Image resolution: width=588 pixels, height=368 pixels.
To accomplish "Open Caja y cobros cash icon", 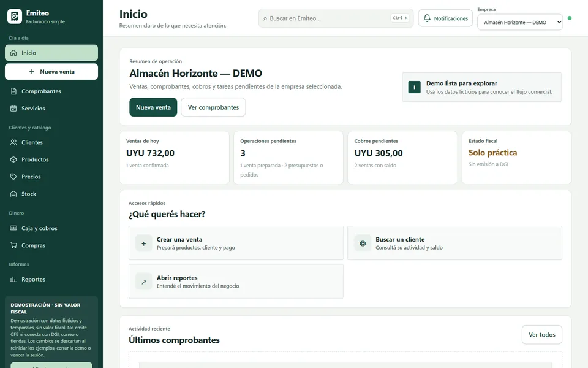I will click(x=13, y=228).
